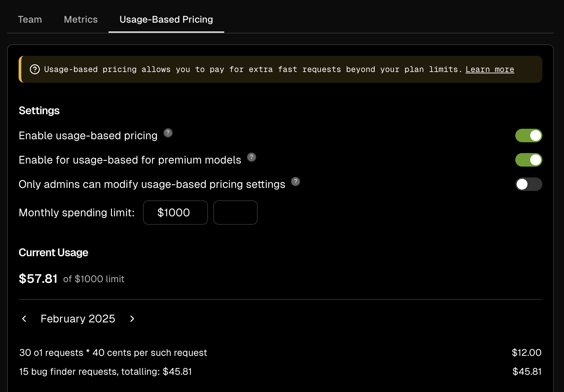Screen dimensions: 564x392
Task: Turn off usage-based for premium models toggle
Action: coord(528,160)
